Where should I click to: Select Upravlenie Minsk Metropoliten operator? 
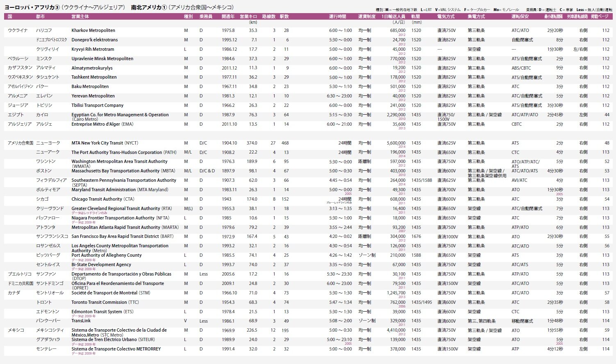(x=102, y=59)
